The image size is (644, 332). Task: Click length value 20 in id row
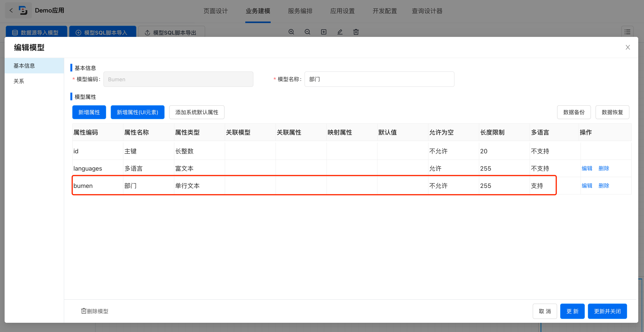click(483, 151)
